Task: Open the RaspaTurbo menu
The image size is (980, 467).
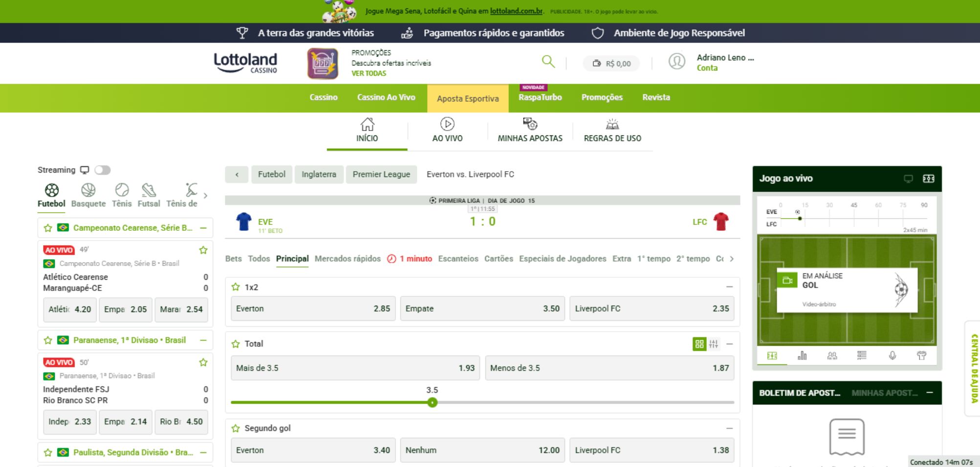Action: [x=540, y=97]
